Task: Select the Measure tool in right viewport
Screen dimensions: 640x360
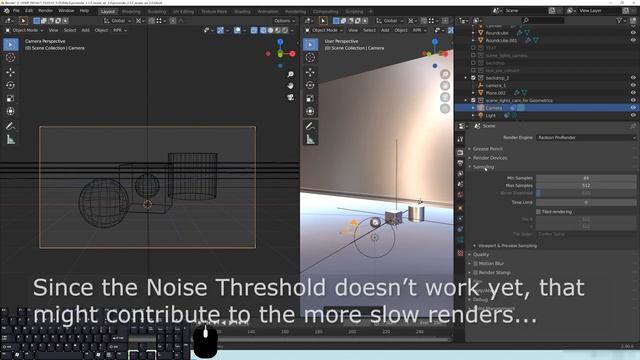Action: (x=310, y=140)
